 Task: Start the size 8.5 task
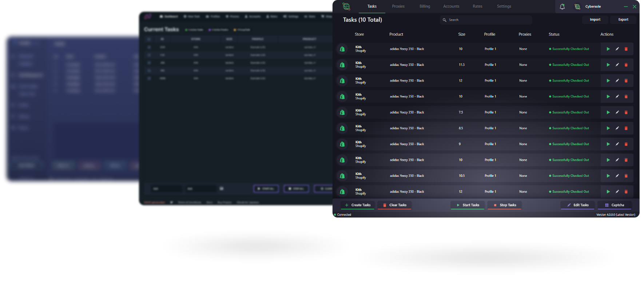(x=608, y=128)
